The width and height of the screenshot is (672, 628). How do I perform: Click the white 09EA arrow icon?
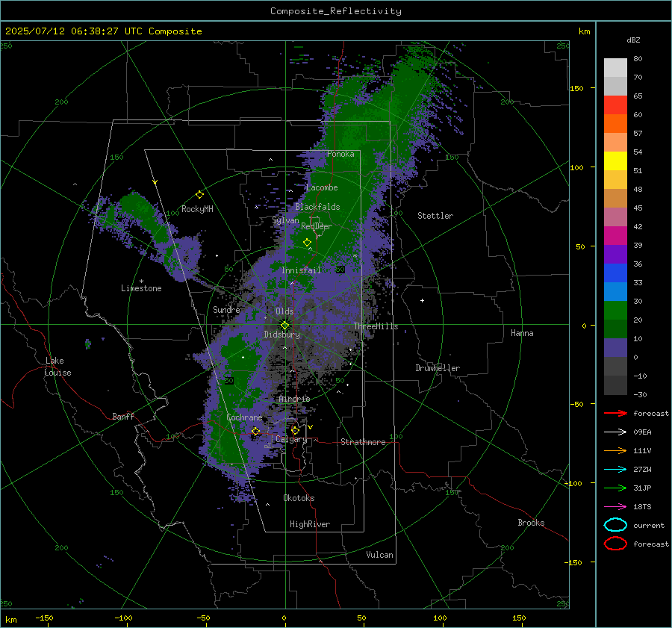615,432
